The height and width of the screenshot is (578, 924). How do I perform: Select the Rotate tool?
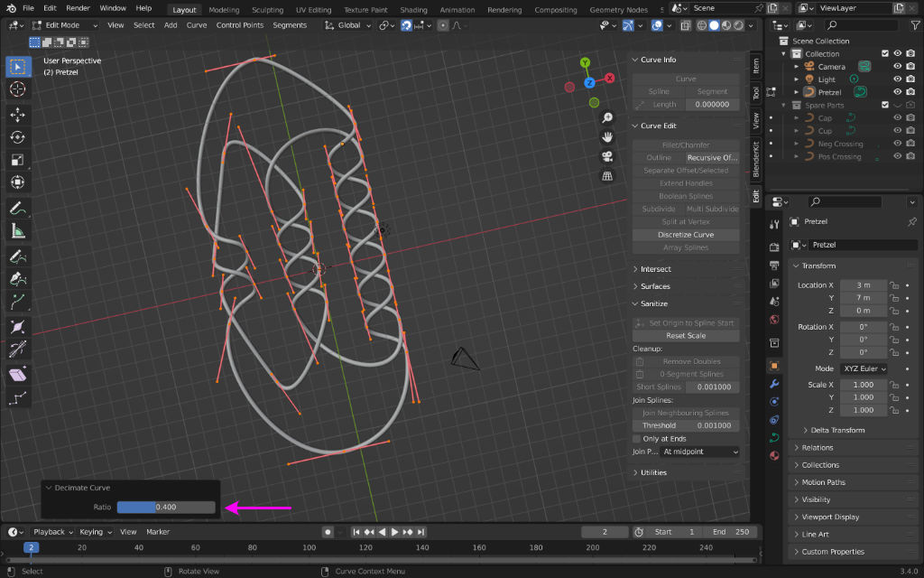(17, 137)
